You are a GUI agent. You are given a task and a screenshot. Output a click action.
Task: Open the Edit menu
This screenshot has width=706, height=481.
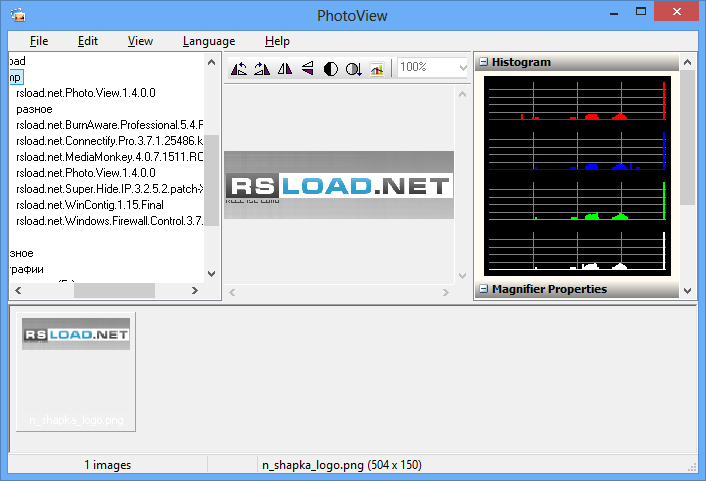click(87, 41)
